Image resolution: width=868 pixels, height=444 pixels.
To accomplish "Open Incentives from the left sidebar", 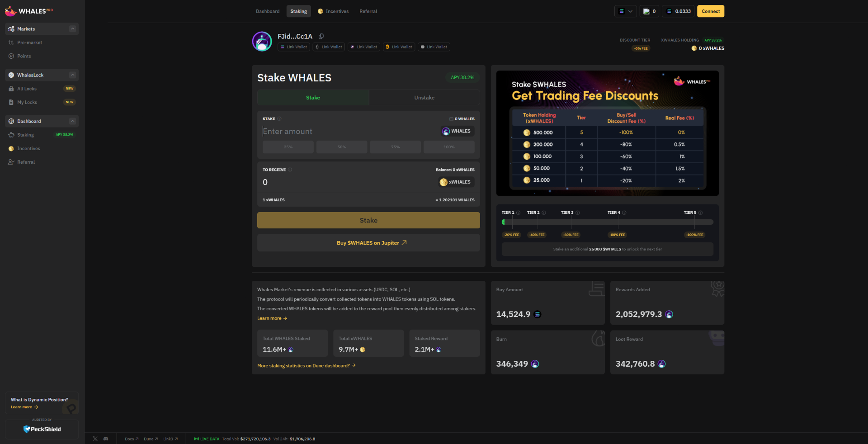I will (28, 148).
